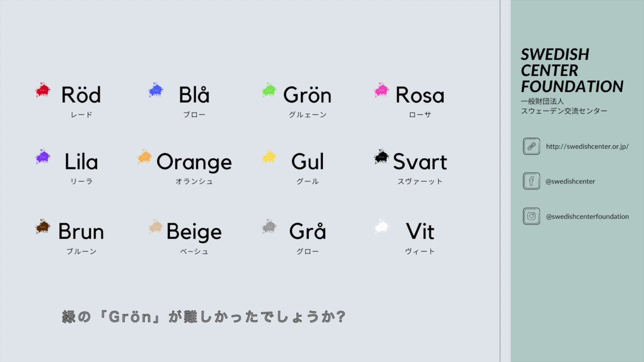644x362 pixels.
Task: Click the orange paint splat swatch
Action: (145, 157)
